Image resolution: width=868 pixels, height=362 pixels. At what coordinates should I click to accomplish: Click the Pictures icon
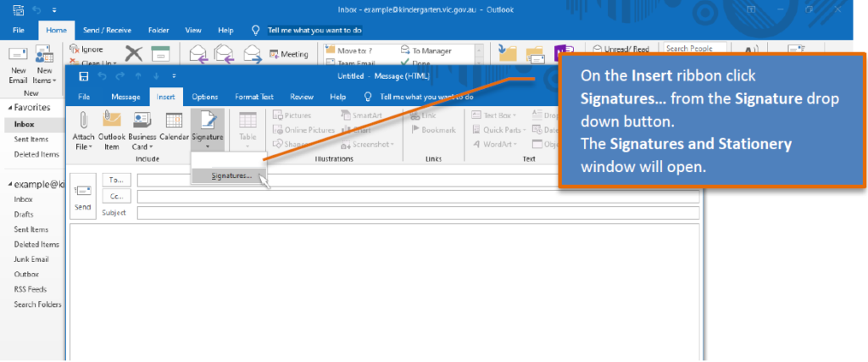click(278, 115)
